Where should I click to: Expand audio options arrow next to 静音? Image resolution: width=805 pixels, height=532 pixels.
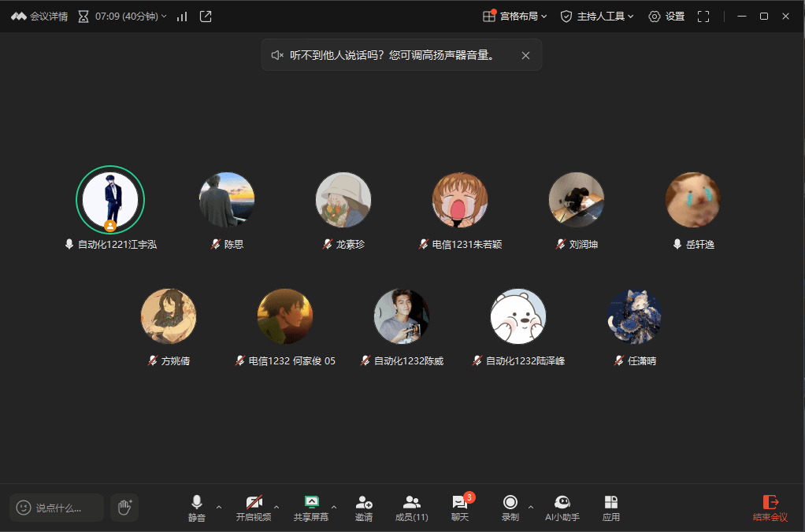(219, 507)
